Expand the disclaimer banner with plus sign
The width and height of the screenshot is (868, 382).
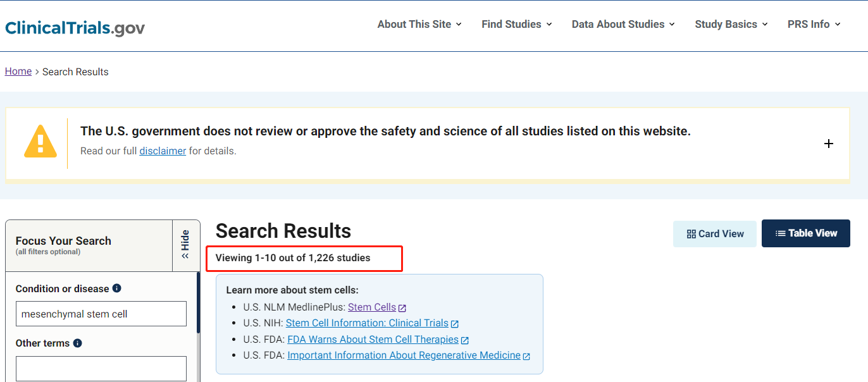(829, 144)
